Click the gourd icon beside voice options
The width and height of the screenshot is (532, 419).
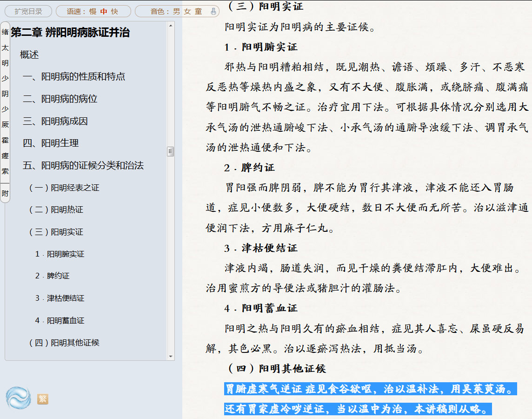pyautogui.click(x=213, y=11)
